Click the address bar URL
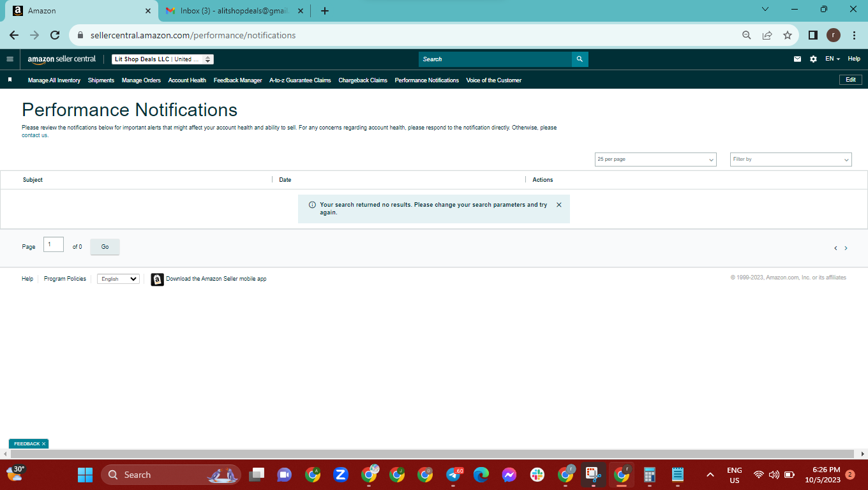The height and width of the screenshot is (490, 868). (193, 36)
